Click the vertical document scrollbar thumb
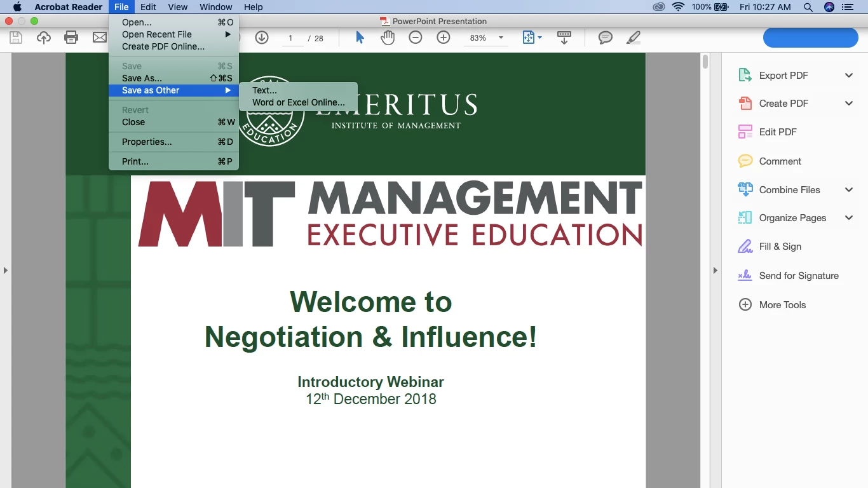The width and height of the screenshot is (868, 488). [705, 62]
